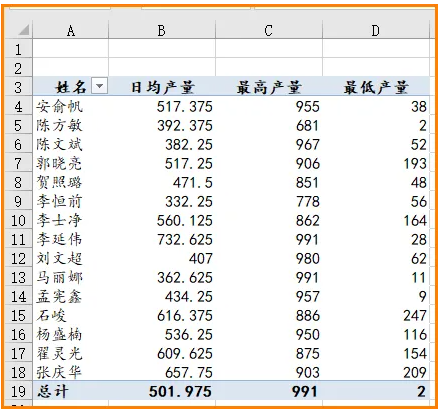Select column B header
Image resolution: width=440 pixels, height=412 pixels.
tap(162, 31)
